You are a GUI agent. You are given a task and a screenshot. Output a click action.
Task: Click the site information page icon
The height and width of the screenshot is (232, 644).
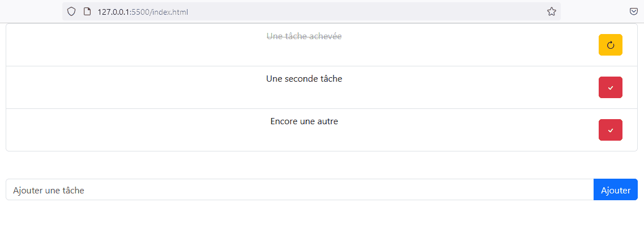(87, 11)
